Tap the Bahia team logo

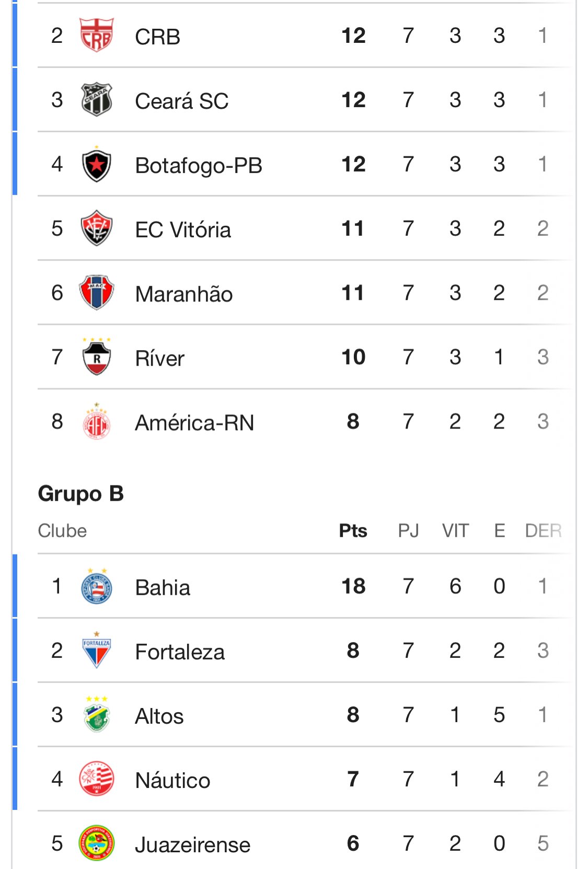[x=97, y=586]
